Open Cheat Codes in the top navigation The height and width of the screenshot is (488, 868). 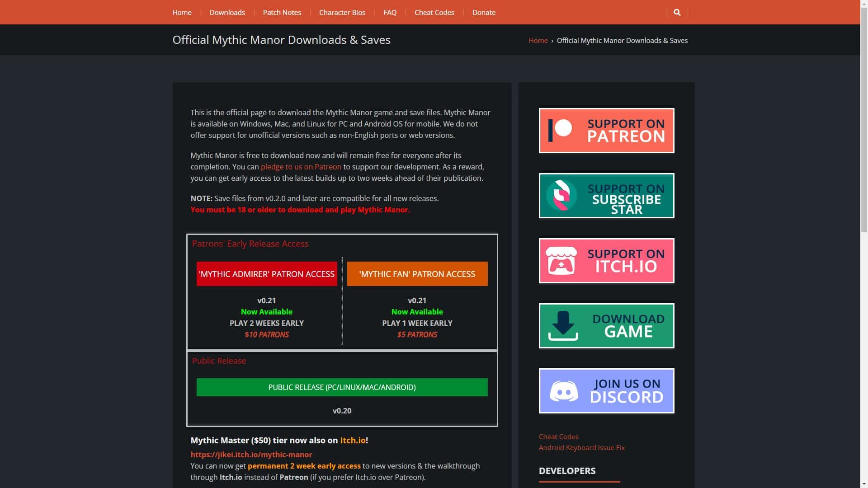pyautogui.click(x=434, y=12)
